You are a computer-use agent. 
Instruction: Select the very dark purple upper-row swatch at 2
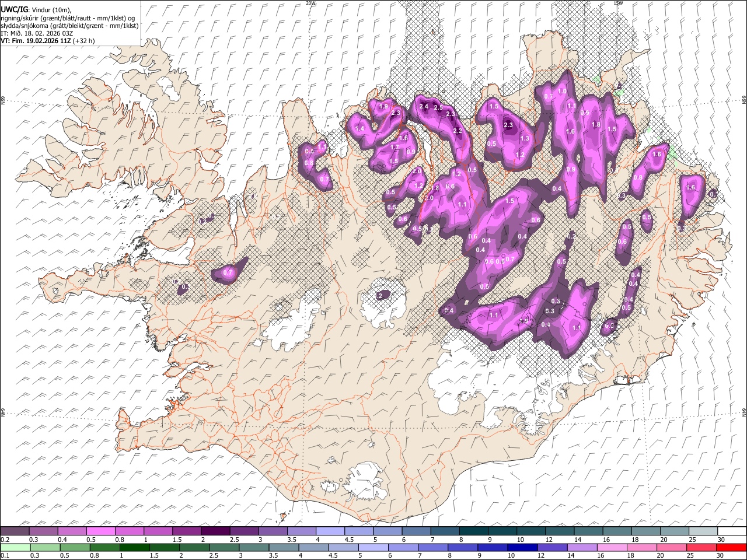point(215,531)
